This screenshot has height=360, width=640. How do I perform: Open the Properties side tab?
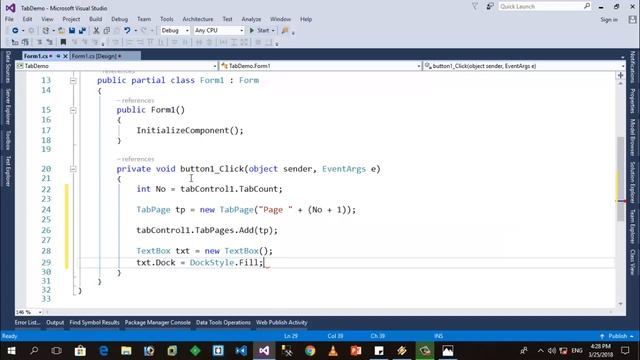coord(632,100)
